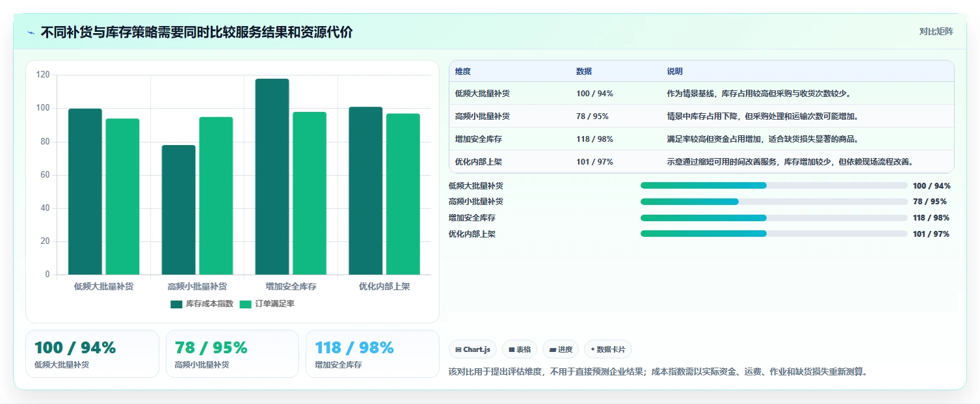This screenshot has width=980, height=404.
Task: Select the 100 / 94% summary card
Action: 92,354
